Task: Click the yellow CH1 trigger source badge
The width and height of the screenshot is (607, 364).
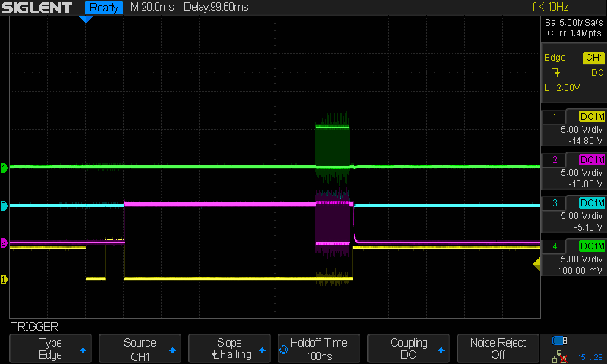Action: tap(594, 58)
